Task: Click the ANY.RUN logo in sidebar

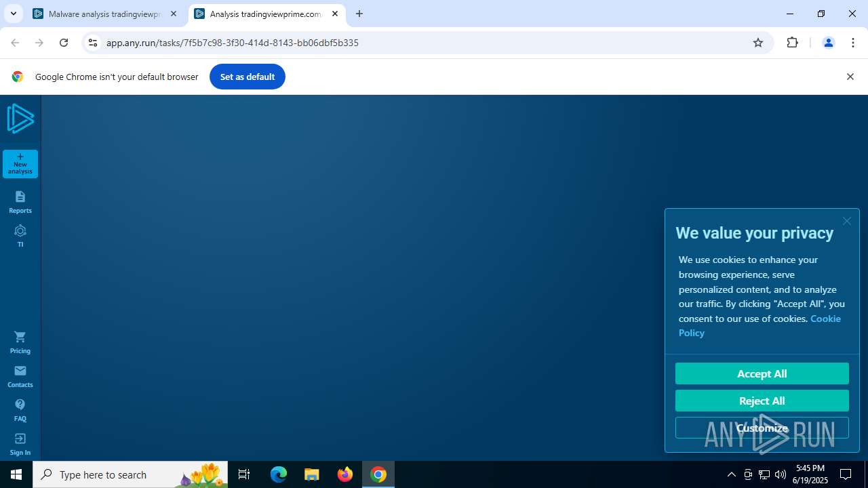Action: pos(20,119)
